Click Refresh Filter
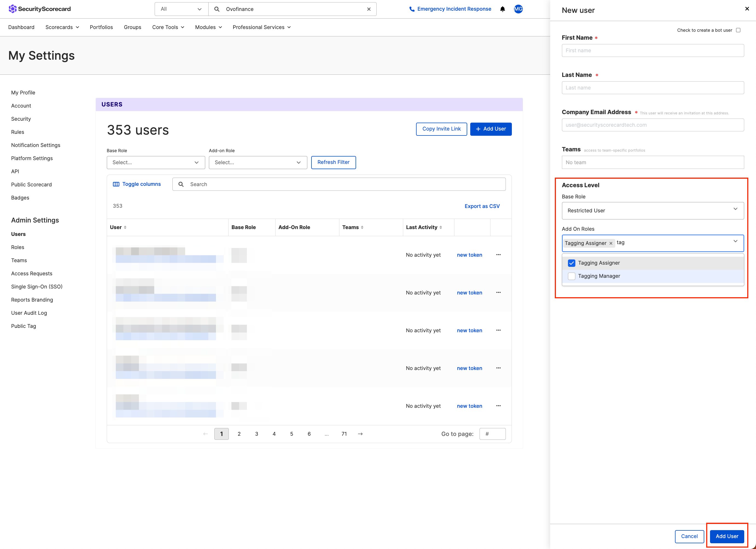The image size is (756, 549). (x=333, y=162)
